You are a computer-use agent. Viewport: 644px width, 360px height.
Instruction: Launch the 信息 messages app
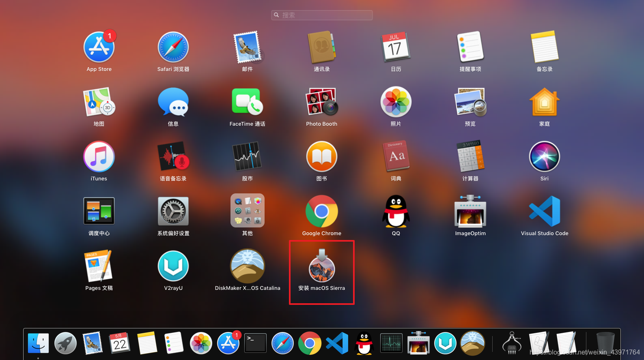(x=173, y=102)
